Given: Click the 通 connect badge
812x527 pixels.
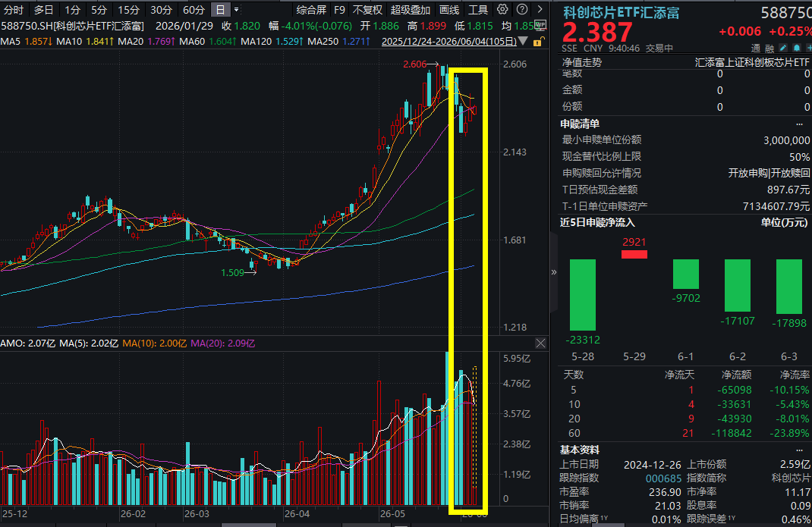Looking at the screenshot, I should pos(756,49).
